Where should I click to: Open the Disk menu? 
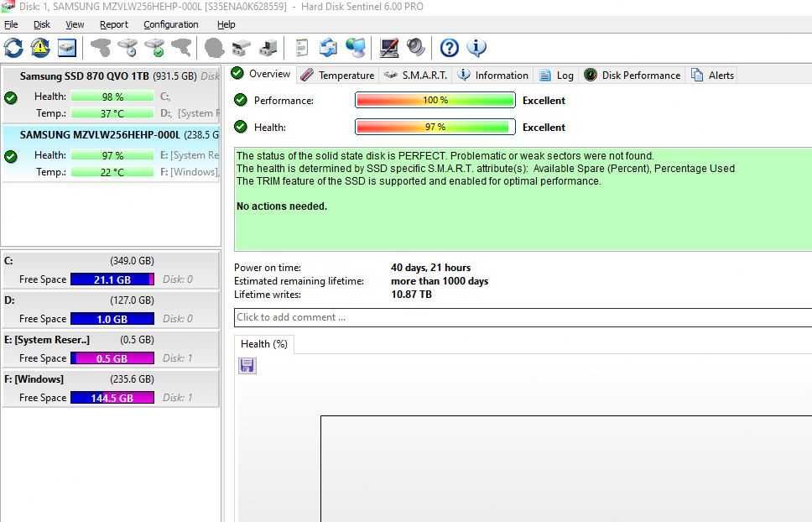(x=41, y=24)
